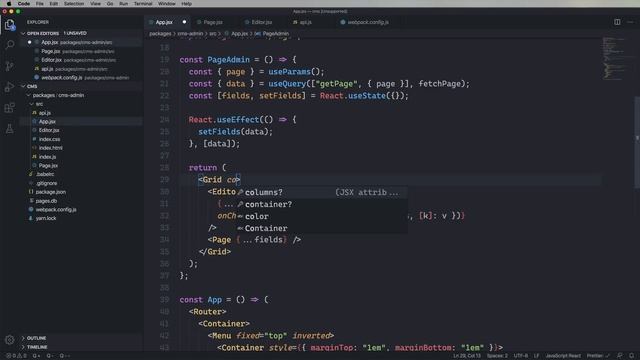Open the Search view icon
640x360 pixels.
click(9, 44)
